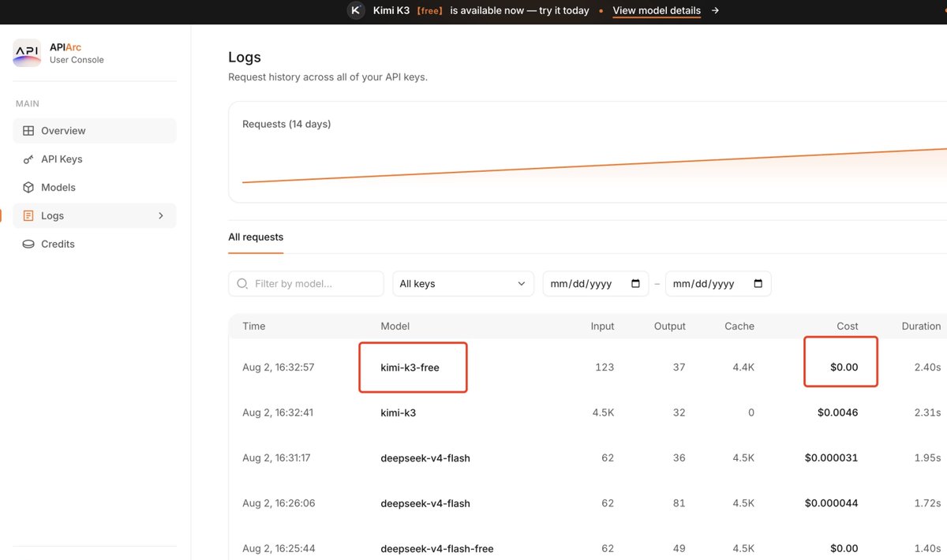Click the Requests (14 days) chart title

coord(286,125)
